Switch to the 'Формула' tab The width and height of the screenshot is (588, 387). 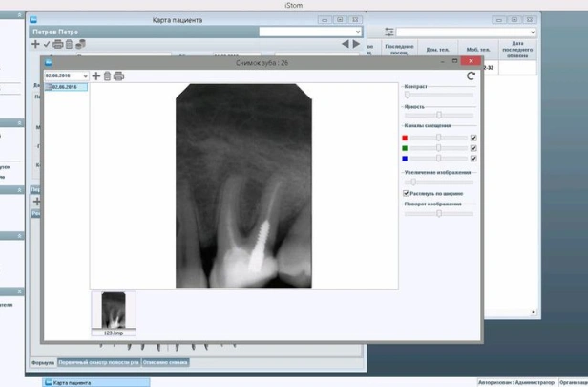pos(43,363)
